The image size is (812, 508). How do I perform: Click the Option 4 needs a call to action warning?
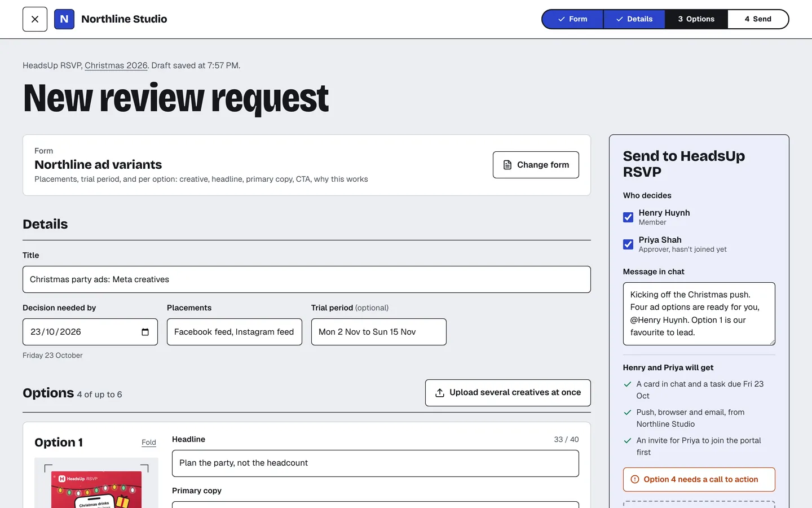[x=699, y=480]
